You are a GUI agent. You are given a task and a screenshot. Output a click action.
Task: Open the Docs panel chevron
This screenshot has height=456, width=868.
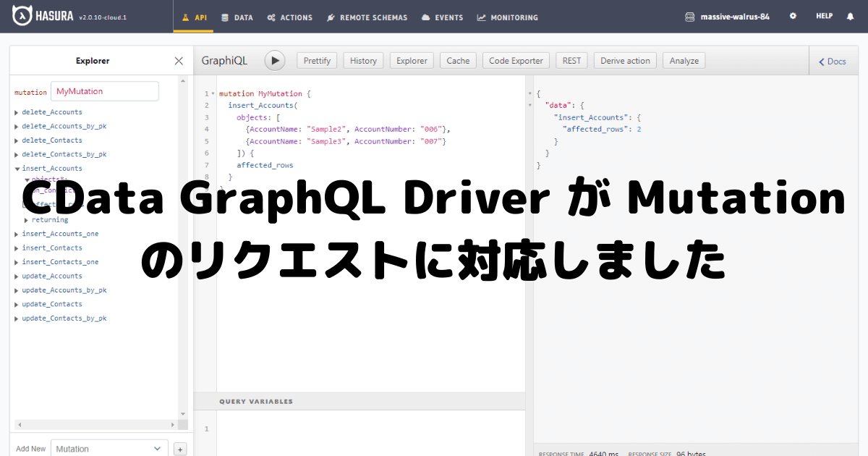click(x=832, y=62)
